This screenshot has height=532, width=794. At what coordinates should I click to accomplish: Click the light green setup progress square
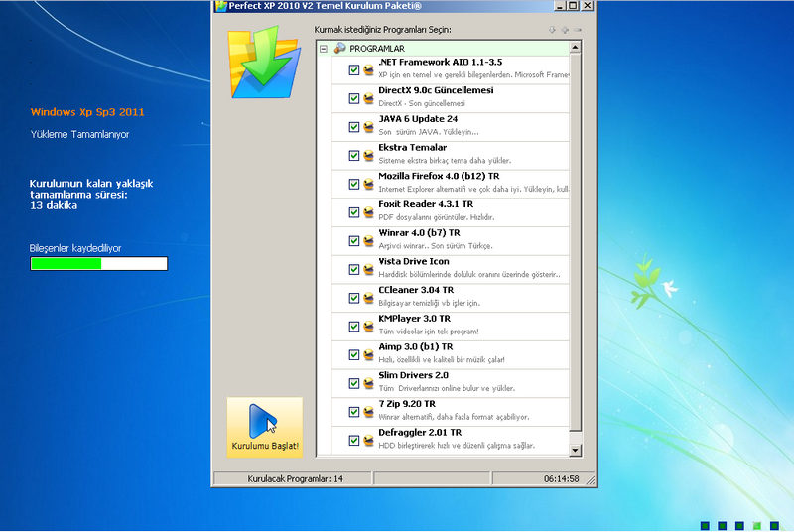click(x=756, y=526)
